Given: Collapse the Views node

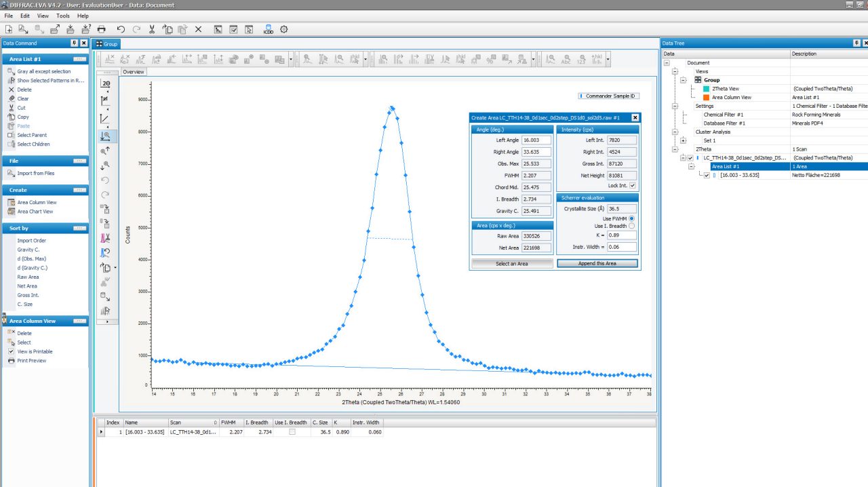Looking at the screenshot, I should tap(675, 71).
